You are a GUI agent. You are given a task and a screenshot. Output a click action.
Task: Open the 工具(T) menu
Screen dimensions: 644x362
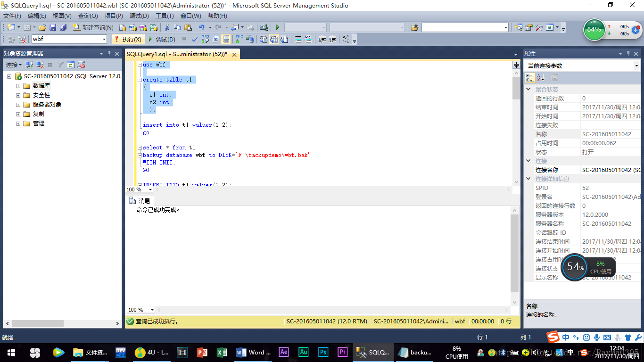click(x=165, y=16)
